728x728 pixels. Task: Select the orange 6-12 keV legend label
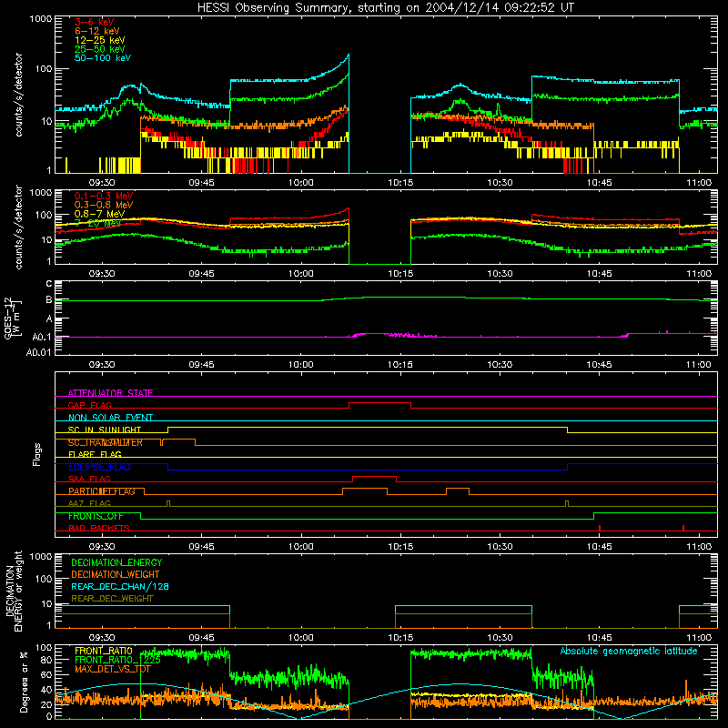97,31
